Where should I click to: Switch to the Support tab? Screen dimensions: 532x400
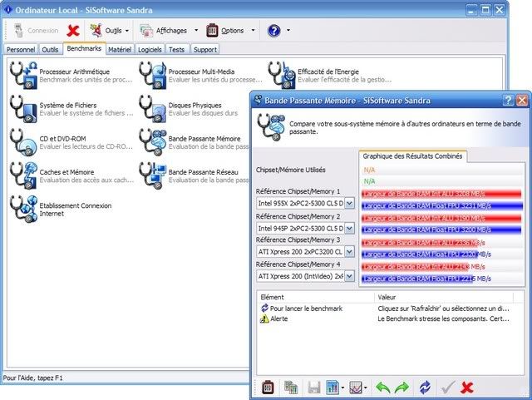coord(205,50)
